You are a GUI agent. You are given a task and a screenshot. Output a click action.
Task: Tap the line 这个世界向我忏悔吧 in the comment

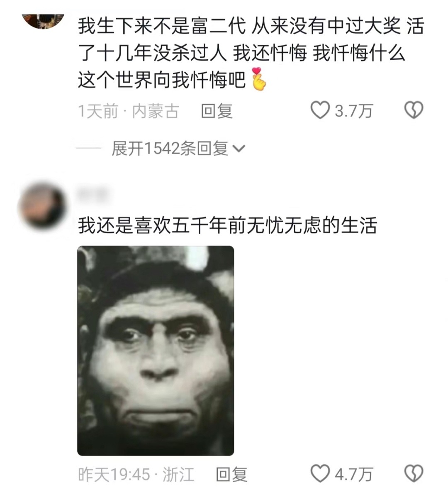[162, 80]
